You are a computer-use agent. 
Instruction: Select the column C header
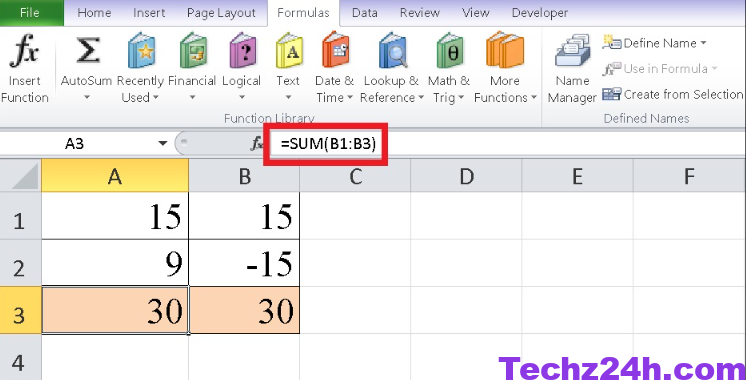(x=355, y=176)
